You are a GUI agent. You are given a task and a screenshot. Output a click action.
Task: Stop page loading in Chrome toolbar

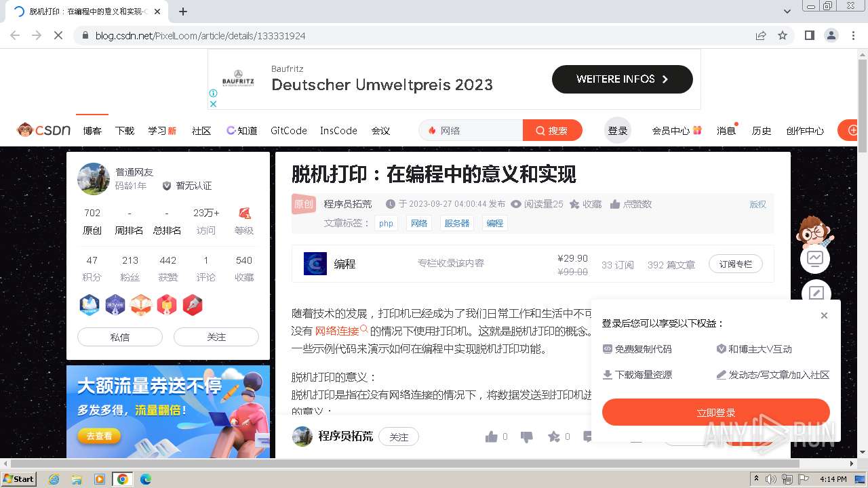58,35
